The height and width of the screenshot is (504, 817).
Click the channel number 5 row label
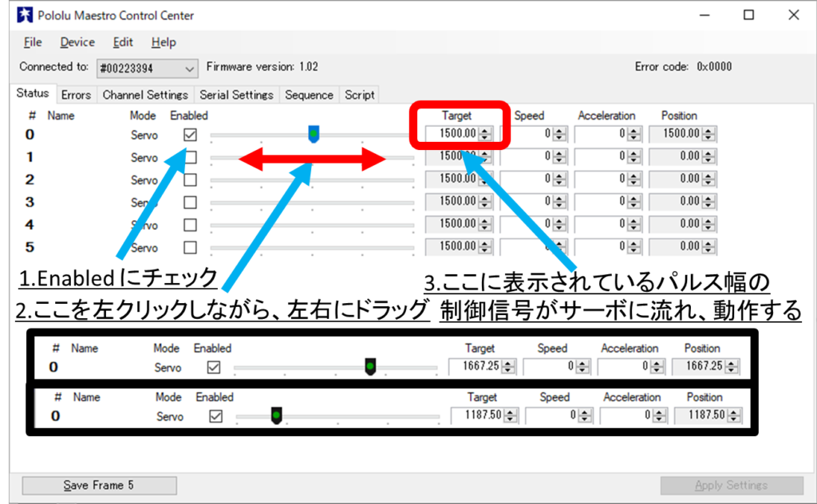tap(30, 247)
